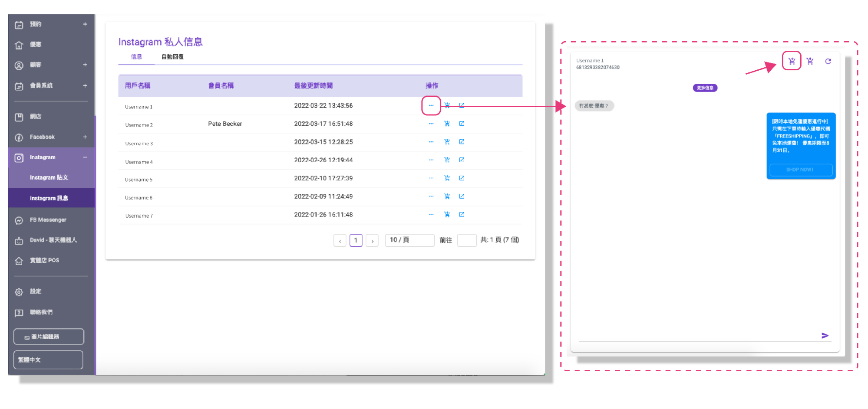This screenshot has height=409, width=868.
Task: Click the Pete Becker member name
Action: tap(225, 124)
